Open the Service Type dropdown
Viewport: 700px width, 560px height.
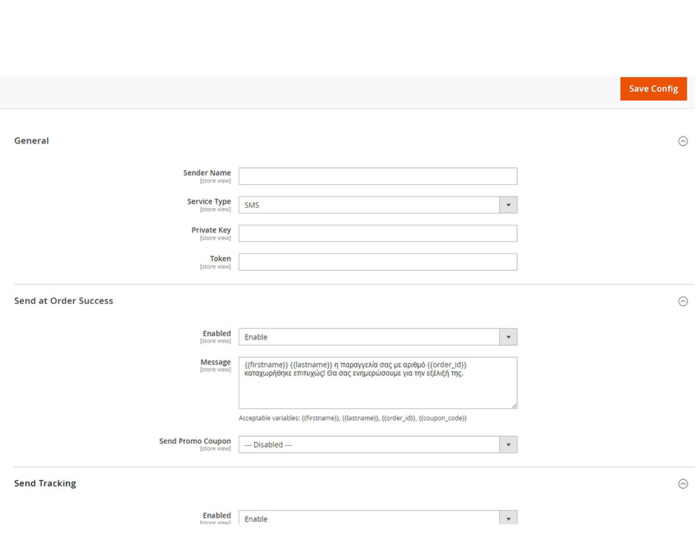pyautogui.click(x=377, y=205)
